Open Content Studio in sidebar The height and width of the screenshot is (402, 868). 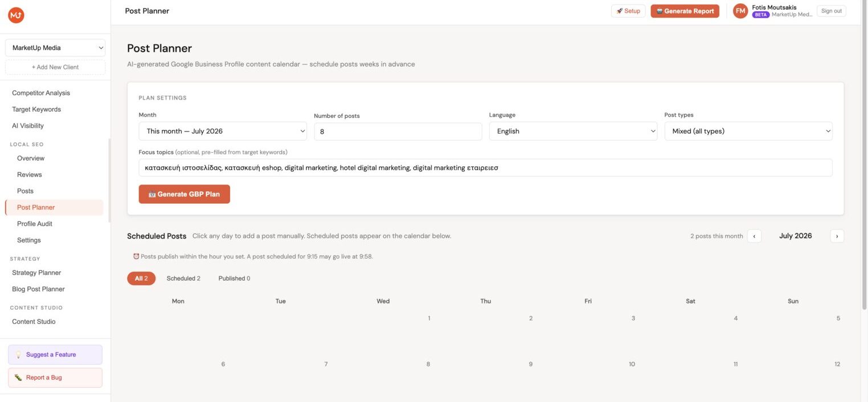click(34, 322)
